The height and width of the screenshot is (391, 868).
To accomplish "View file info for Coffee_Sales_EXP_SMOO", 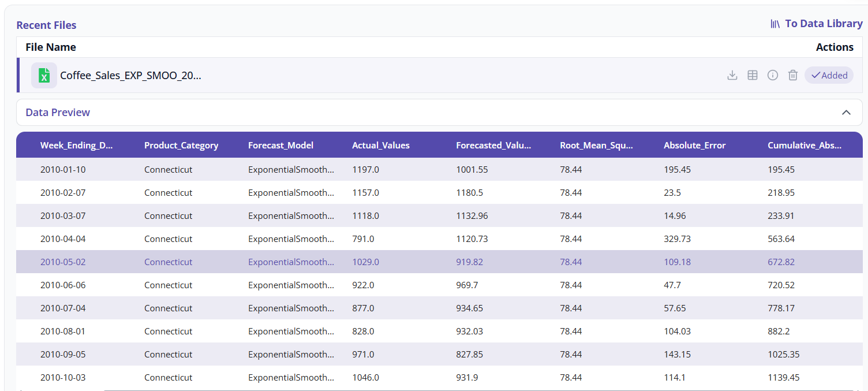I will 772,75.
